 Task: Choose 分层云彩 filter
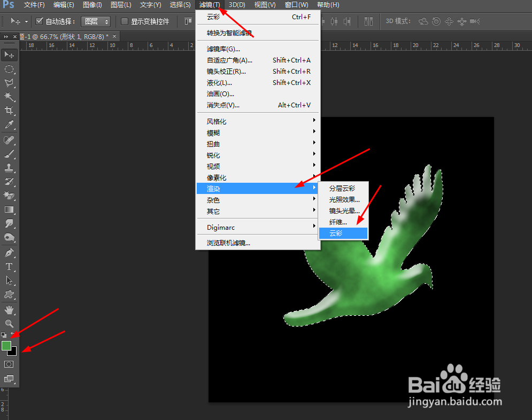coord(343,189)
